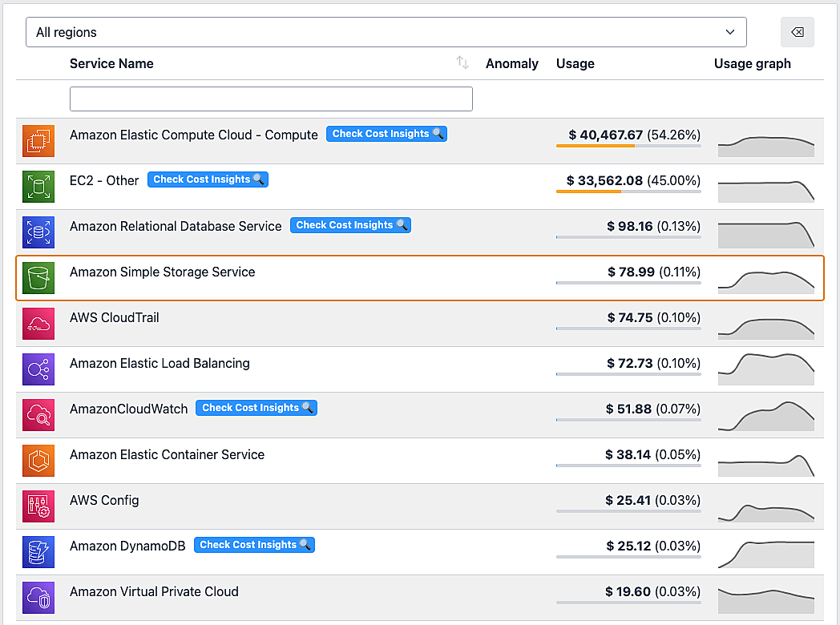Click the $ 51.88 usage value
Screen dimensions: 840x625
coord(628,409)
